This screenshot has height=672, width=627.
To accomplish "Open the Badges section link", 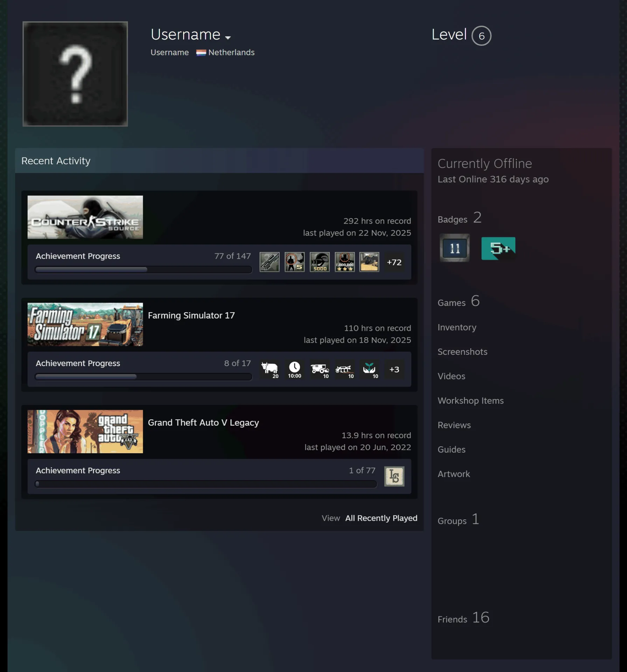I will click(459, 218).
